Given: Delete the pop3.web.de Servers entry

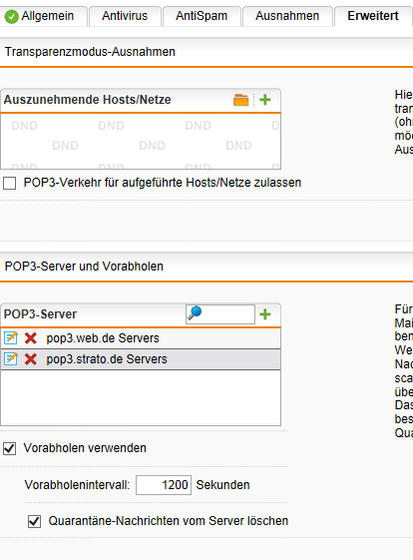Looking at the screenshot, I should tap(31, 338).
